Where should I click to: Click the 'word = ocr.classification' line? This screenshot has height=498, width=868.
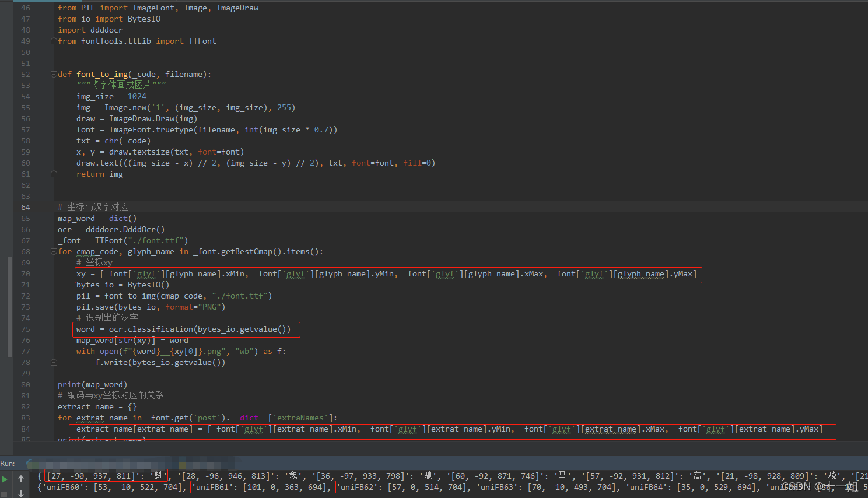(183, 329)
